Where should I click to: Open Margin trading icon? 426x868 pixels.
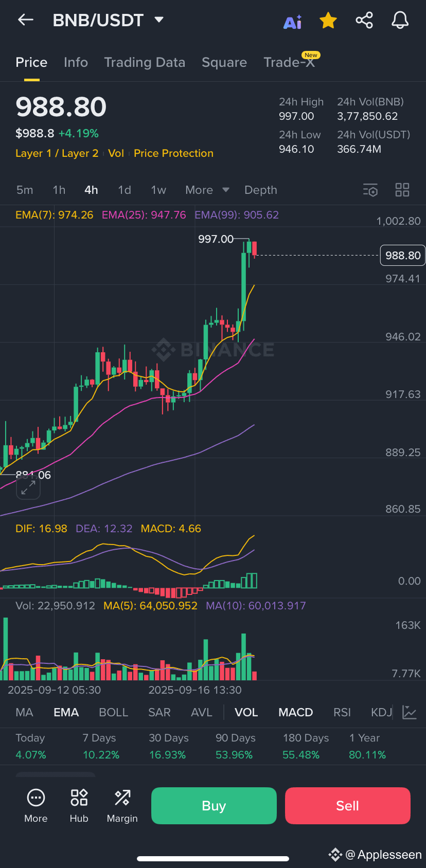click(x=122, y=806)
